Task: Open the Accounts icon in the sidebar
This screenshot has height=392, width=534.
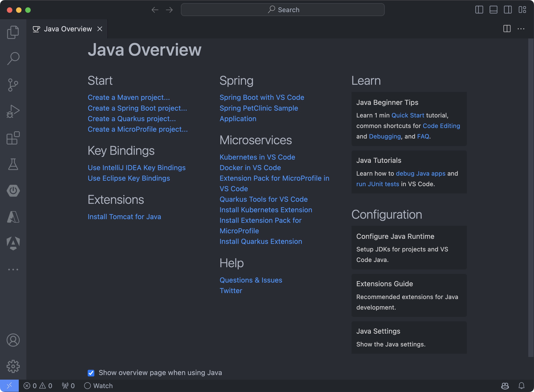Action: tap(13, 340)
